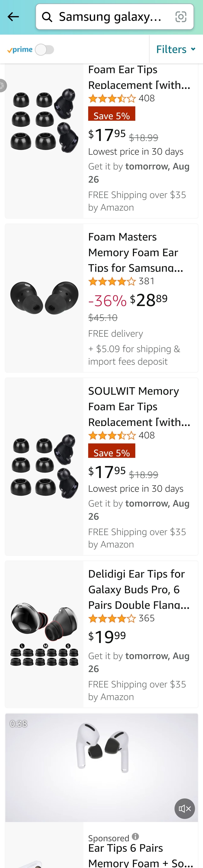The width and height of the screenshot is (203, 868).
Task: Tap the back arrow icon
Action: (x=13, y=16)
